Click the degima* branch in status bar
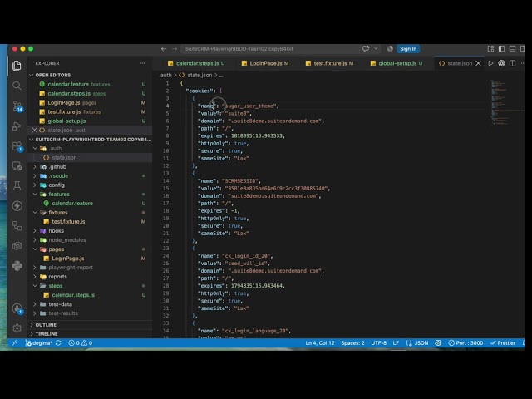The height and width of the screenshot is (399, 532). click(x=39, y=343)
